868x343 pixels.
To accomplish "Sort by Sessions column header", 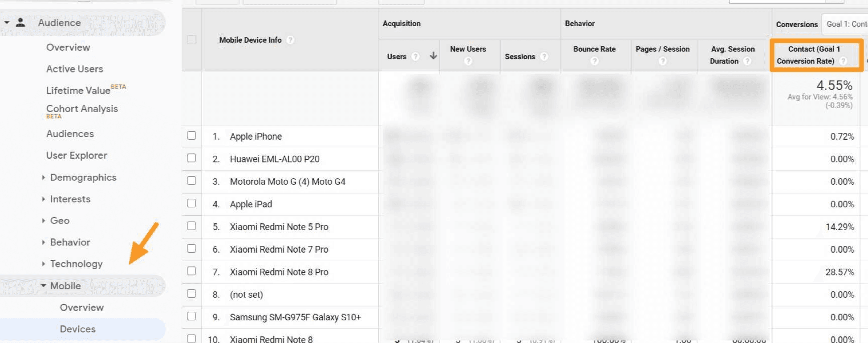I will [520, 56].
